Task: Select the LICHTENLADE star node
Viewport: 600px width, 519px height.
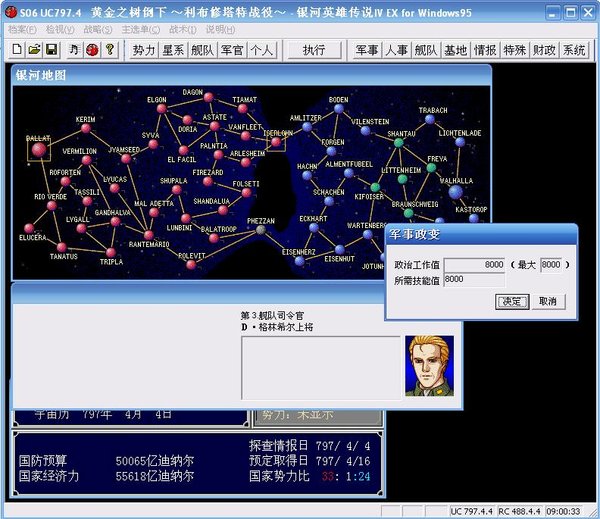Action: point(460,142)
